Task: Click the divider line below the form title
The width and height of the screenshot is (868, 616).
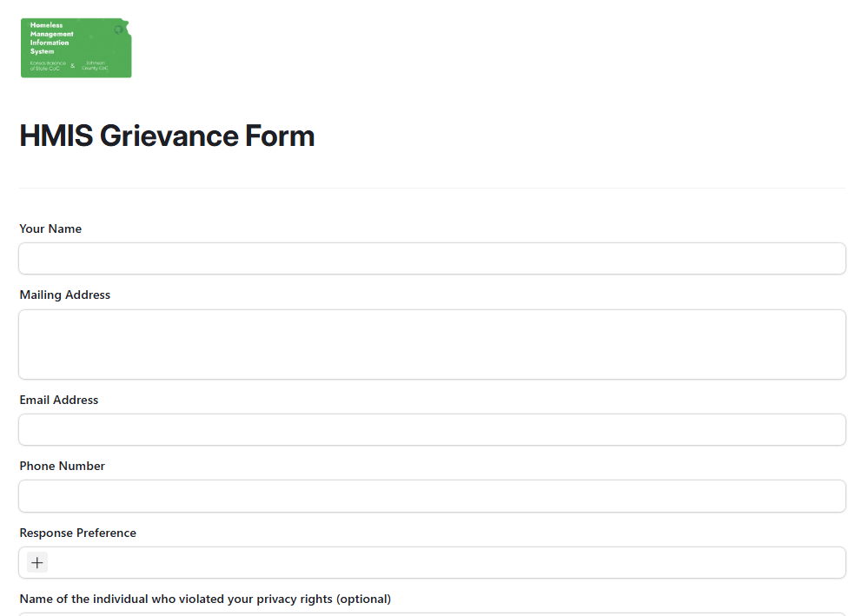Action: coord(432,188)
